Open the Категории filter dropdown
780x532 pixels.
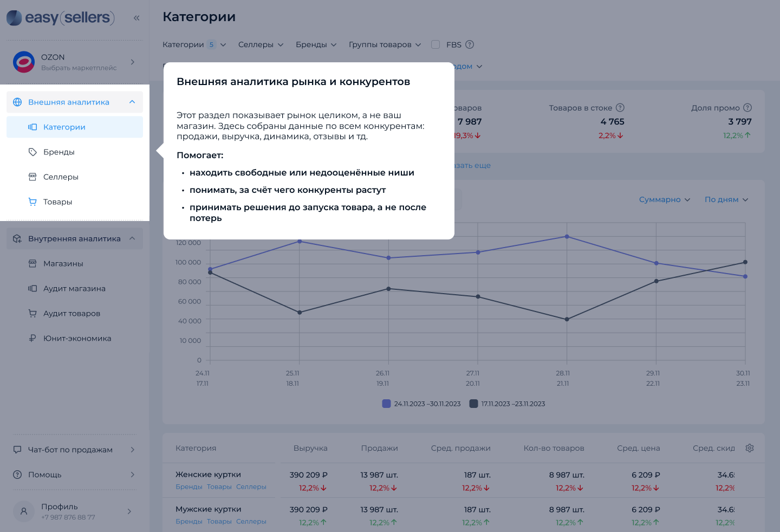(194, 44)
